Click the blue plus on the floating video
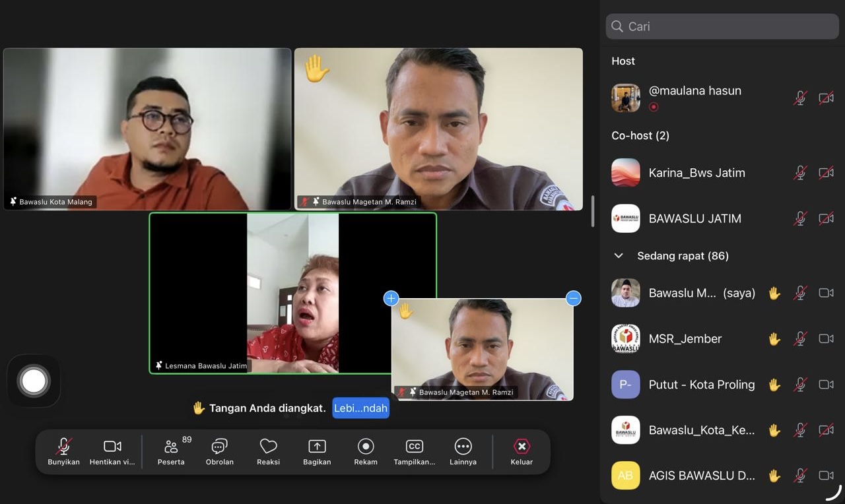Viewport: 845px width, 504px height. coord(391,298)
